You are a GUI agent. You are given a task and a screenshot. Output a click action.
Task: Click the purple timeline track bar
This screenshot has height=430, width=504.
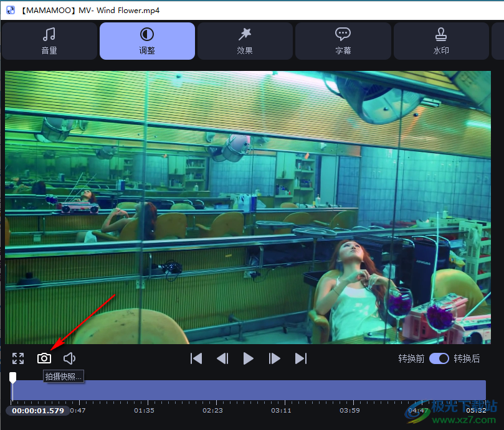tap(249, 390)
